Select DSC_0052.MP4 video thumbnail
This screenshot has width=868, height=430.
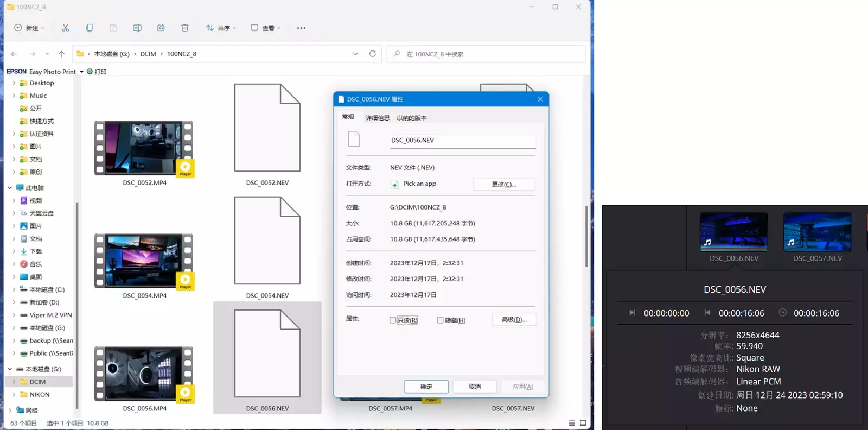pos(144,149)
